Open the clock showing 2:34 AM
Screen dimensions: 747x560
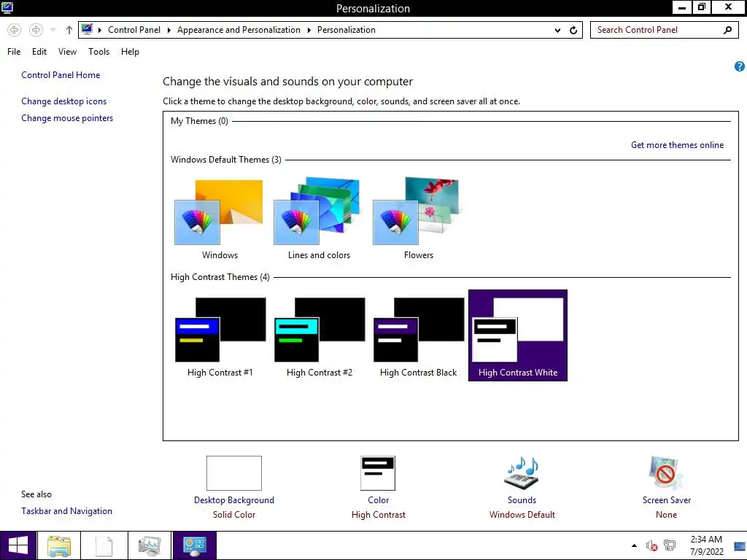click(706, 545)
